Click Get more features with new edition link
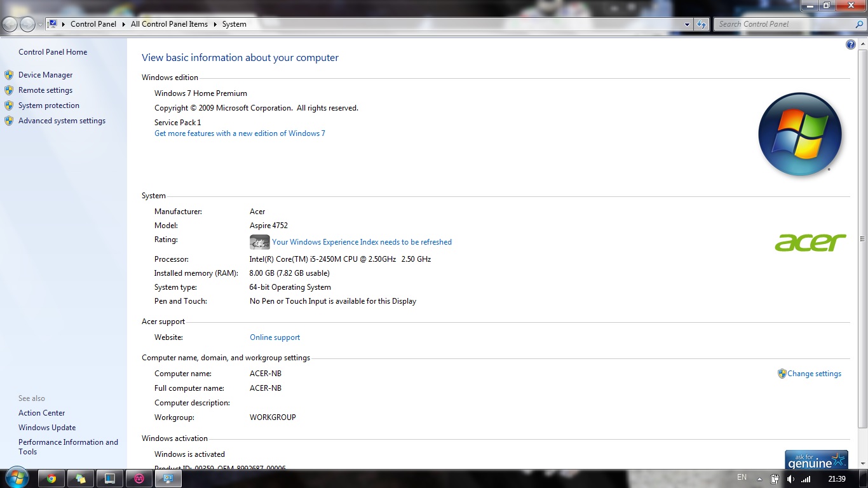868x488 pixels. tap(240, 133)
